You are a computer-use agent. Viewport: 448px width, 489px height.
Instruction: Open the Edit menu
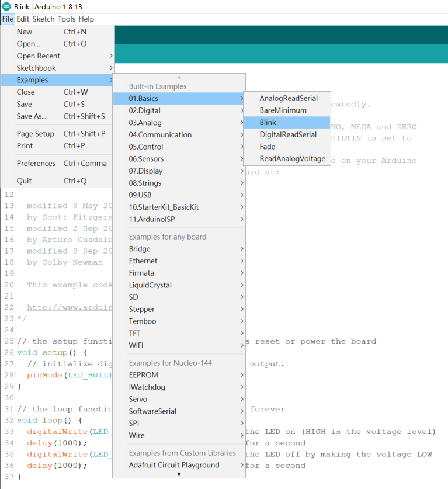[23, 19]
